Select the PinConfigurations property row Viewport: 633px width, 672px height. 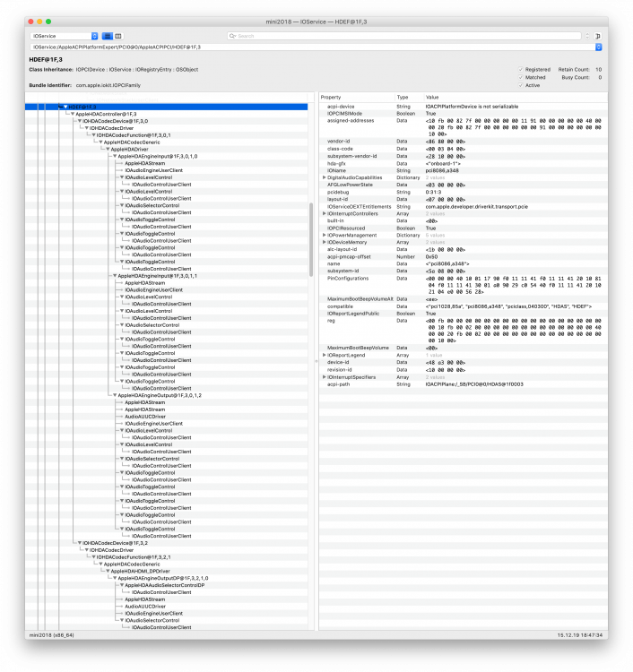(x=464, y=285)
